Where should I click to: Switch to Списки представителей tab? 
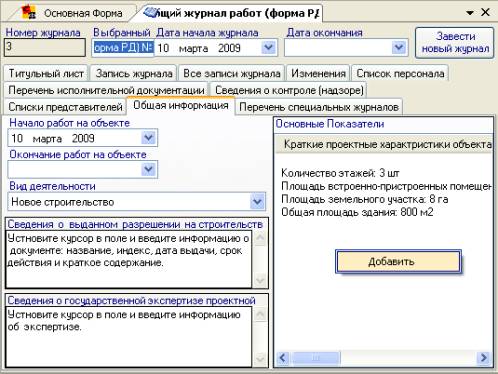(65, 107)
